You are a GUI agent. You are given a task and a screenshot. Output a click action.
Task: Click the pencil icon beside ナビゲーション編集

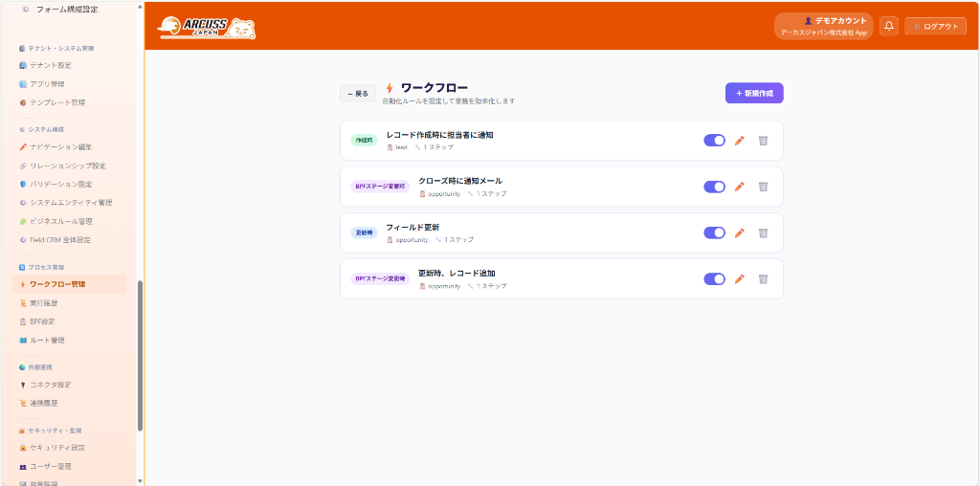[x=23, y=146]
